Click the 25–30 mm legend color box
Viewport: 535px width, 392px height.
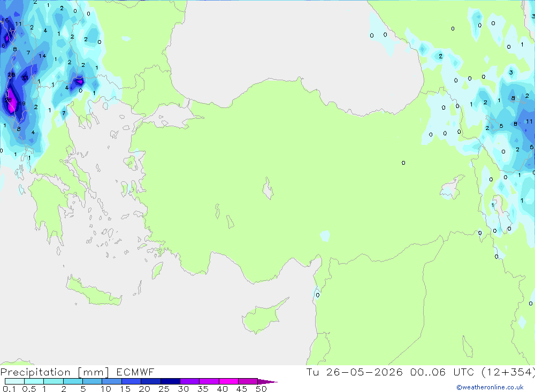[x=170, y=381]
